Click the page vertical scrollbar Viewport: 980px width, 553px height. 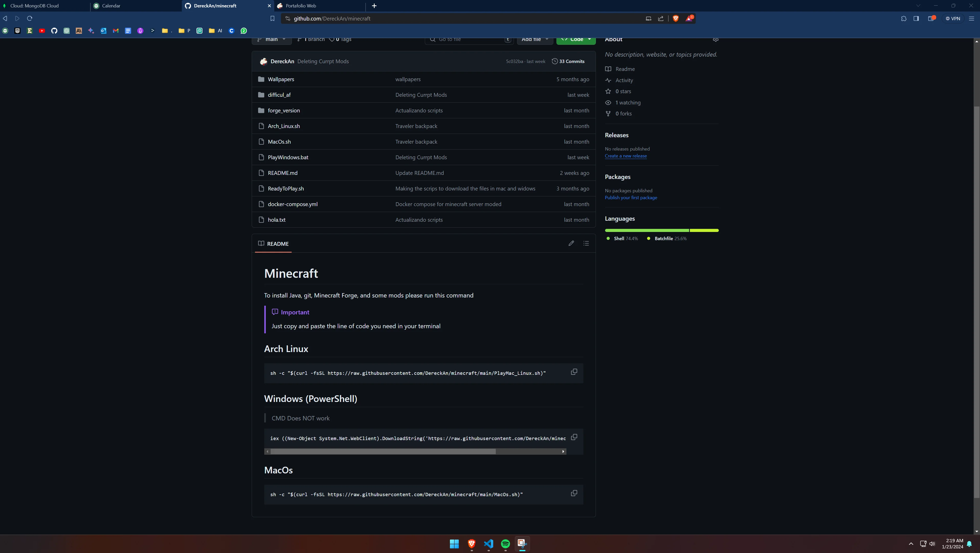(977, 302)
